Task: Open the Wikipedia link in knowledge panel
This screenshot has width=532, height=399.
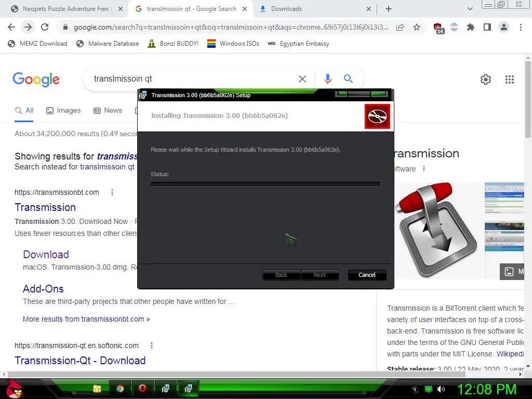Action: pos(510,354)
